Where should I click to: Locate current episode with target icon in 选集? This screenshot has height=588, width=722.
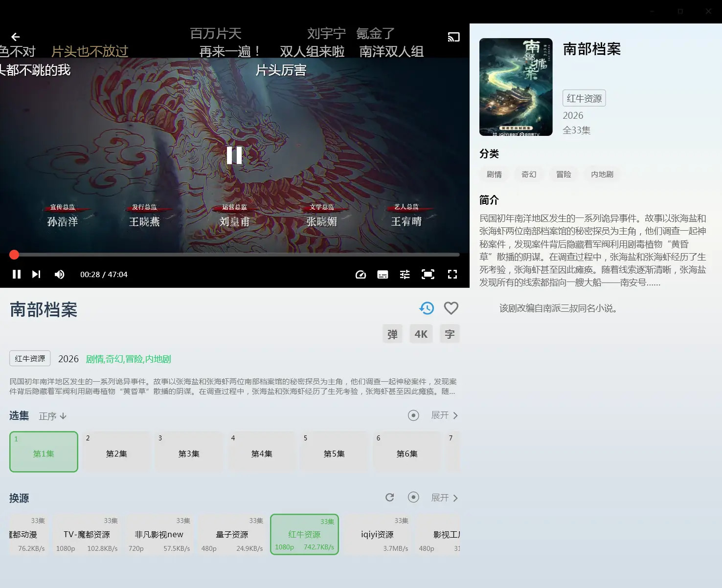413,415
